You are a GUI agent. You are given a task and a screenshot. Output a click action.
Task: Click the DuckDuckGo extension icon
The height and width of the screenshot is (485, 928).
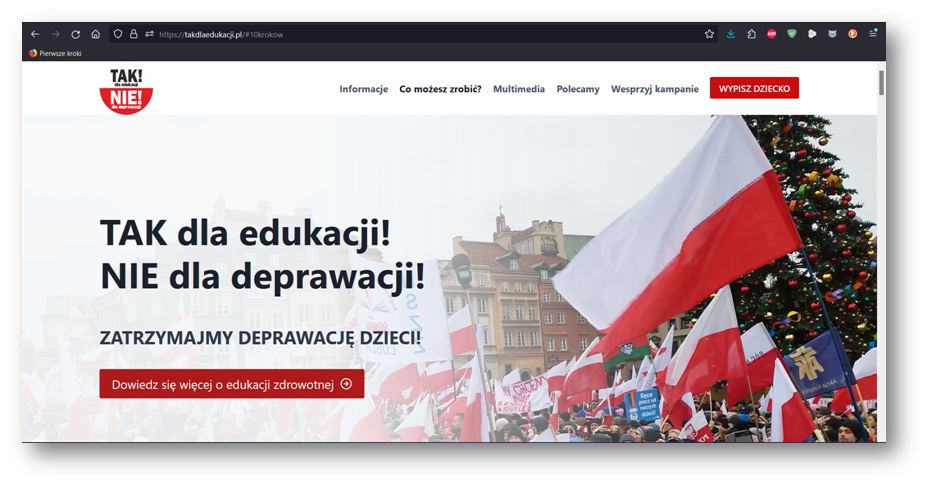click(853, 34)
